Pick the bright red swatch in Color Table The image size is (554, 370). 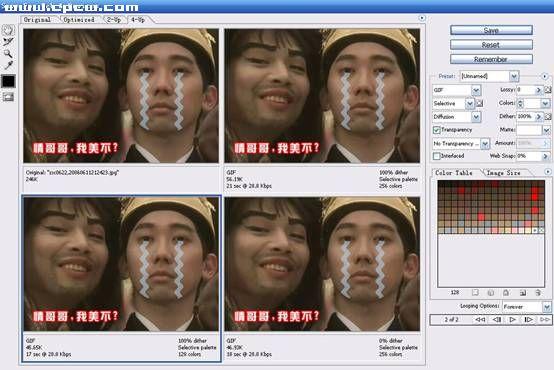coord(535,194)
